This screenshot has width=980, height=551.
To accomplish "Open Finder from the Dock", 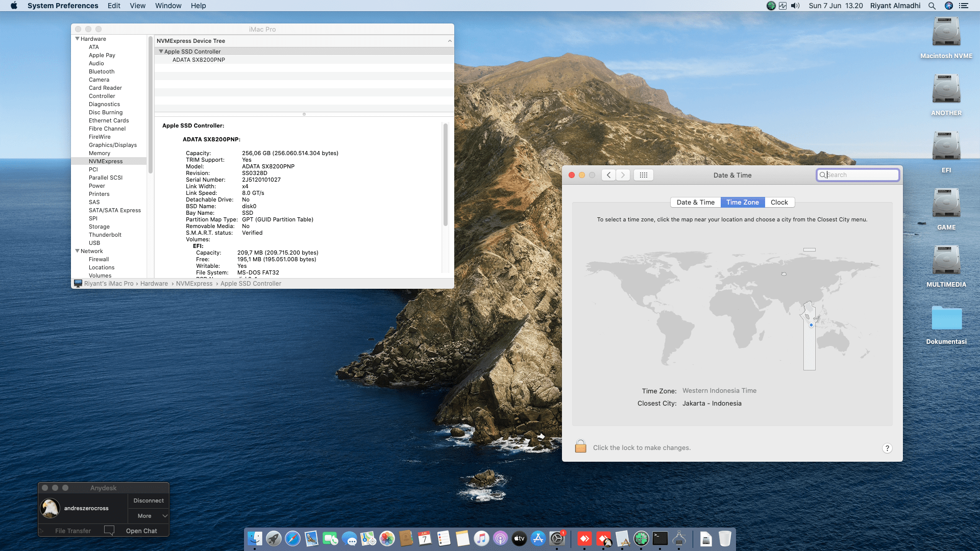I will [x=255, y=538].
